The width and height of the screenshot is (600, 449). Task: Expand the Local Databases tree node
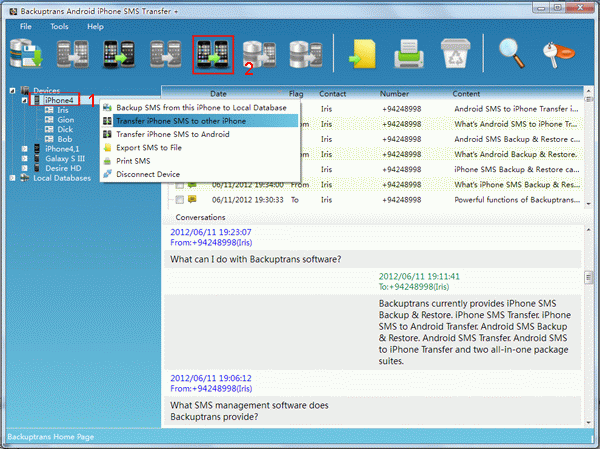[13, 178]
